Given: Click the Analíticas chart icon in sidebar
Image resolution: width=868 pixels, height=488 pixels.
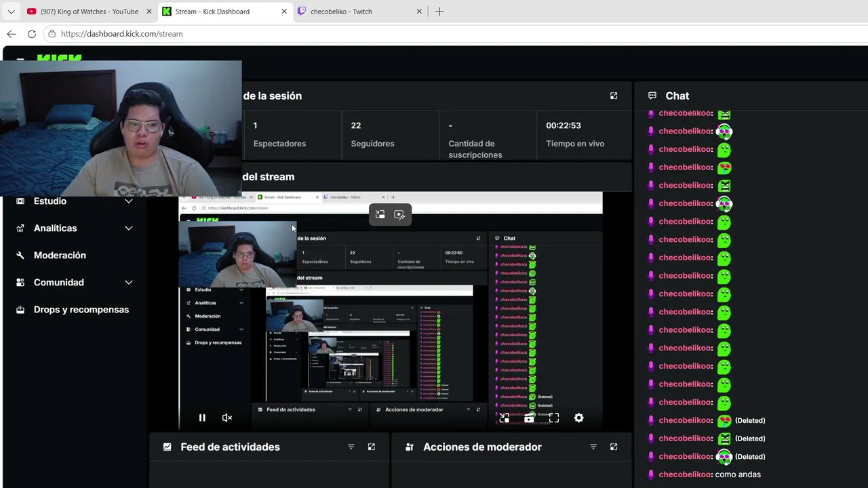Looking at the screenshot, I should click(20, 228).
